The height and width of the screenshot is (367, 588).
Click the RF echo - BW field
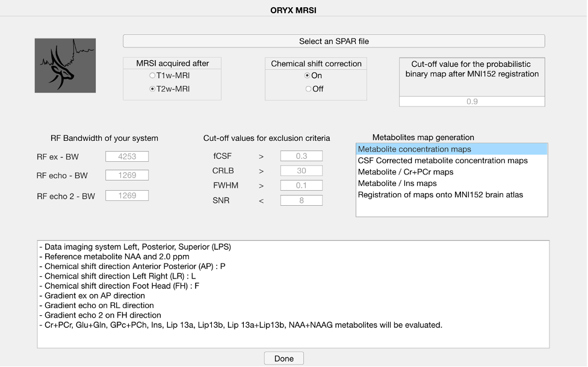(127, 176)
